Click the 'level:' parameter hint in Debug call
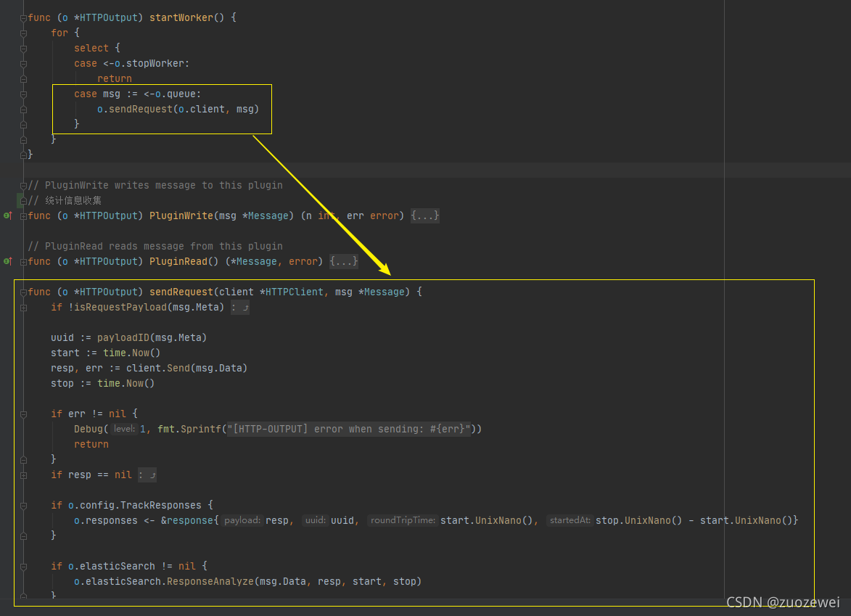The image size is (851, 616). (124, 429)
